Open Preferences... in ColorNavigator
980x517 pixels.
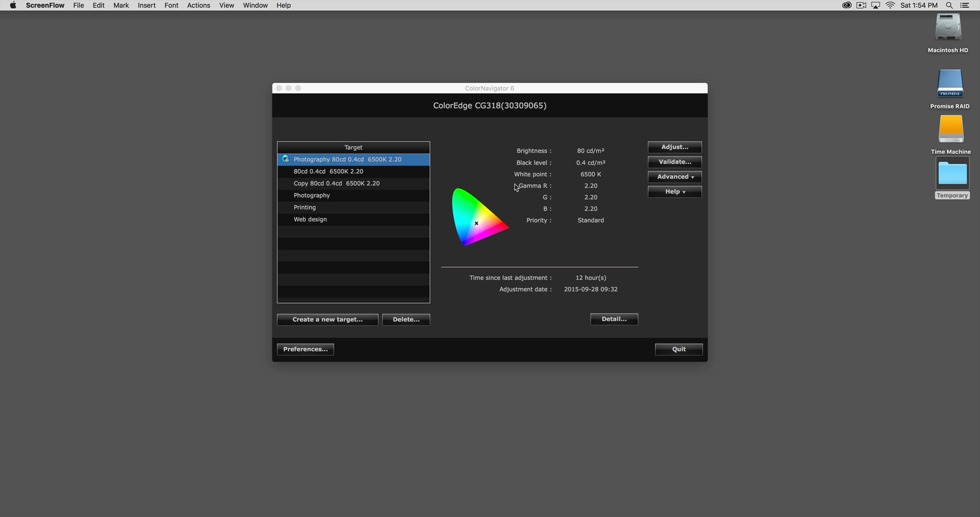pos(305,349)
